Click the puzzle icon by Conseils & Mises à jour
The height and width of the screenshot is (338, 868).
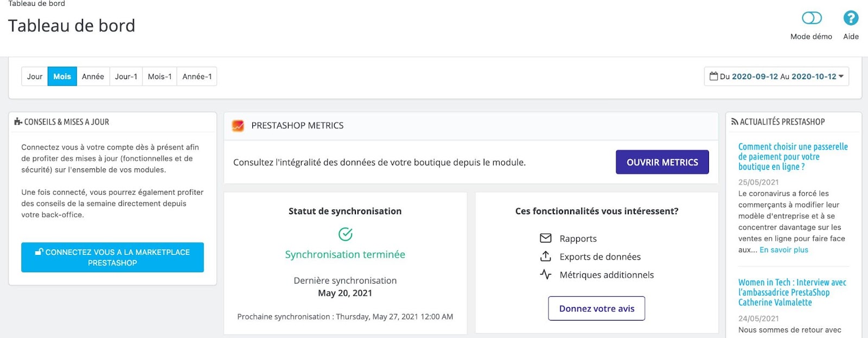tap(18, 122)
